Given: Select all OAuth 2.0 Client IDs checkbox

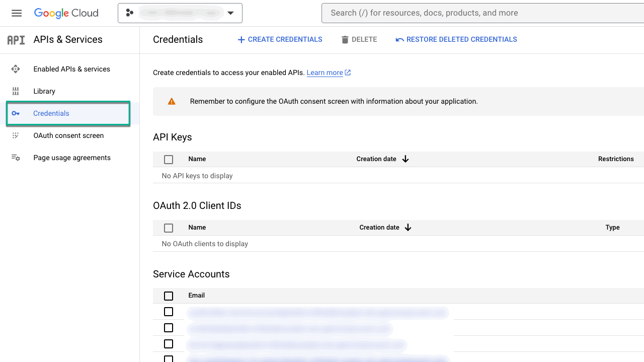Looking at the screenshot, I should (169, 228).
